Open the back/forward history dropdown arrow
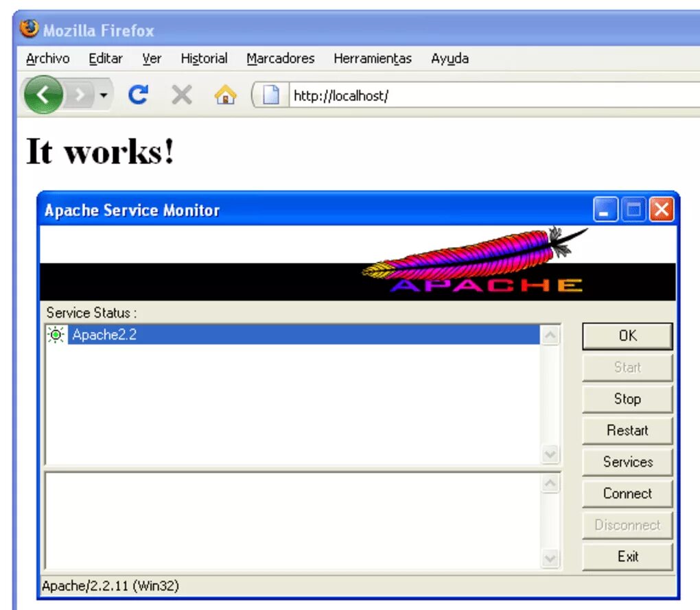Image resolution: width=700 pixels, height=610 pixels. click(x=104, y=95)
